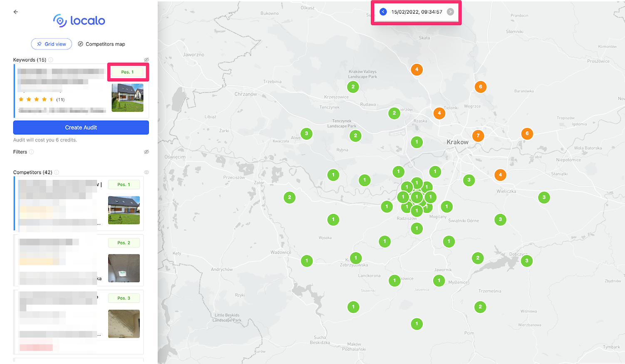Click the Pos. 1 keyword badge
Screen dimensions: 625x364
coord(128,72)
